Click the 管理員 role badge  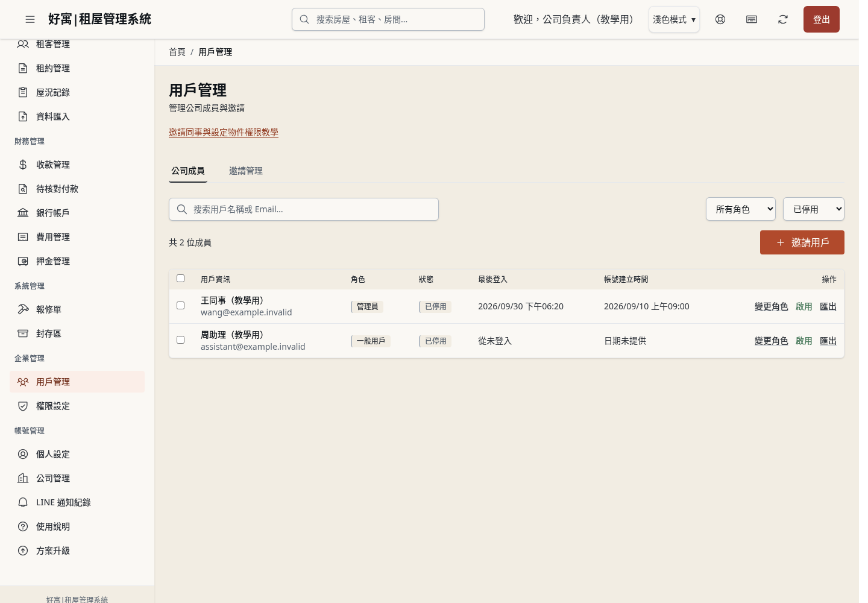367,306
